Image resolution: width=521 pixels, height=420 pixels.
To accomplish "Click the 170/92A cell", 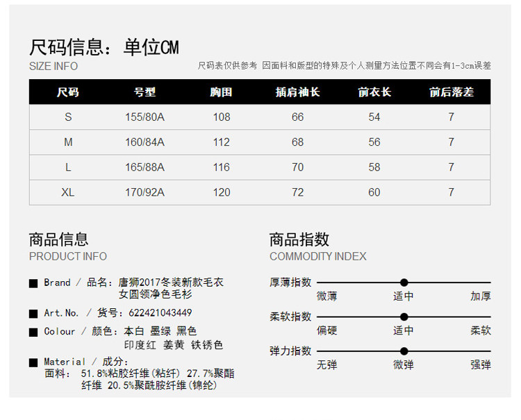I will click(x=145, y=192).
